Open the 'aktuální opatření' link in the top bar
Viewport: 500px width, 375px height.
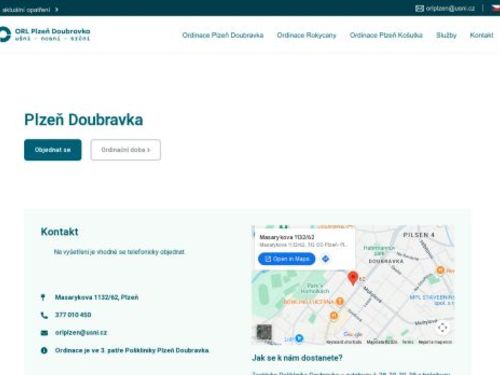click(x=26, y=10)
